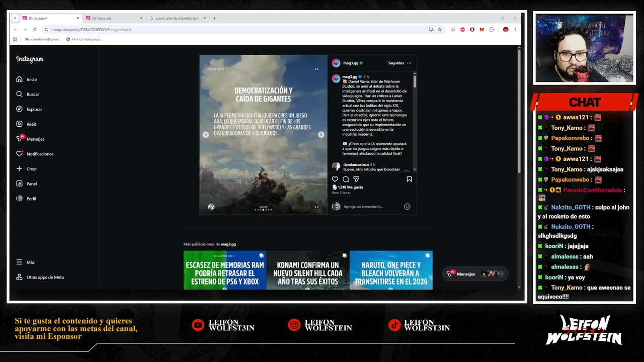
Task: Reload the page in Chrome
Action: coord(34,30)
